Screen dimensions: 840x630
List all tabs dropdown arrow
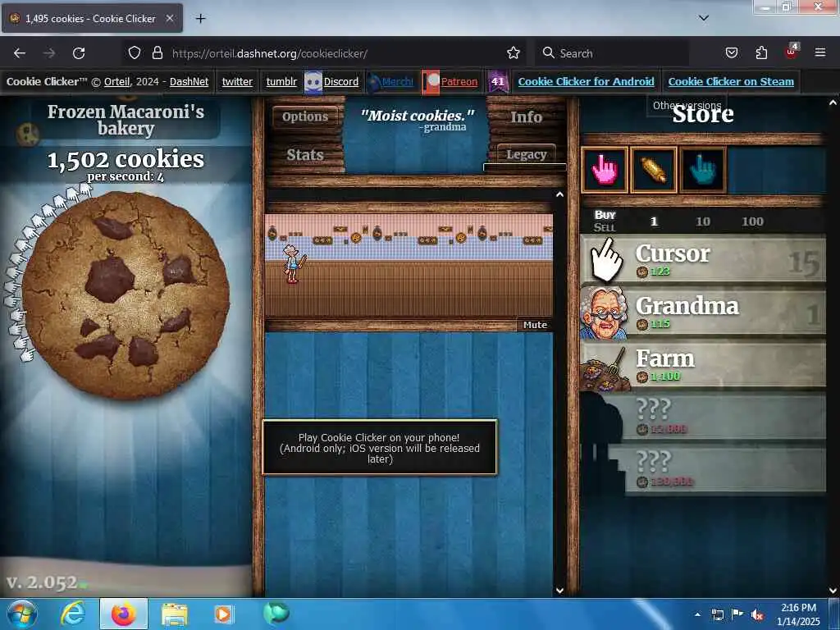tap(703, 18)
